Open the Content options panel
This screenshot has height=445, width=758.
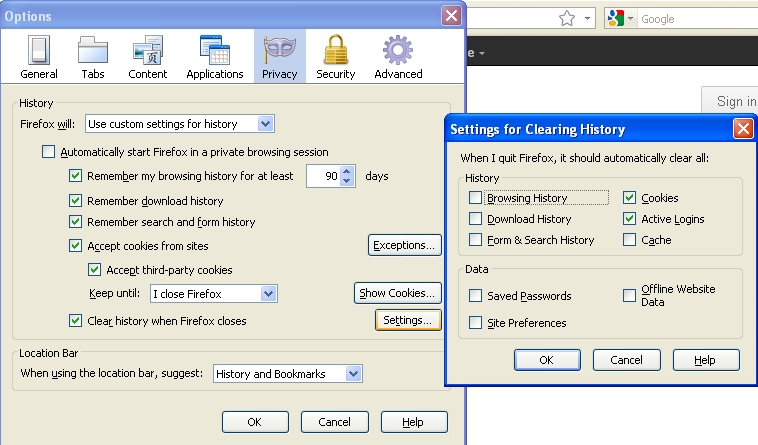point(147,57)
